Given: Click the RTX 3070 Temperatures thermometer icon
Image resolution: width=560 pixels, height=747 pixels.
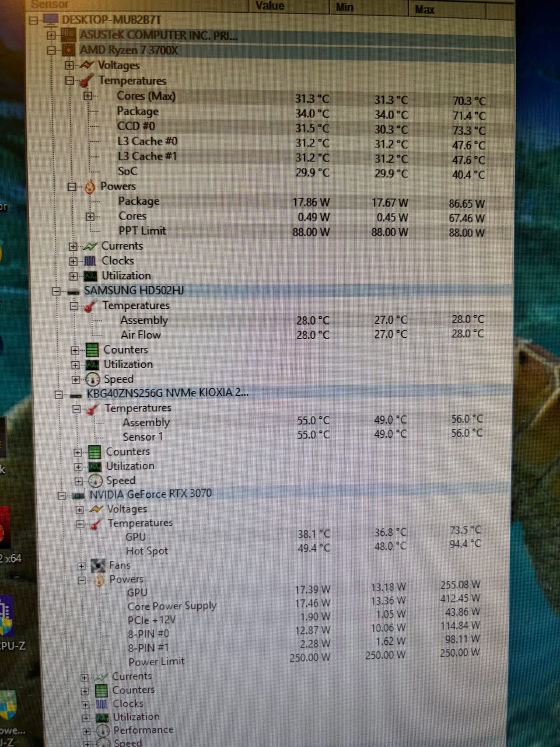Looking at the screenshot, I should [96, 523].
